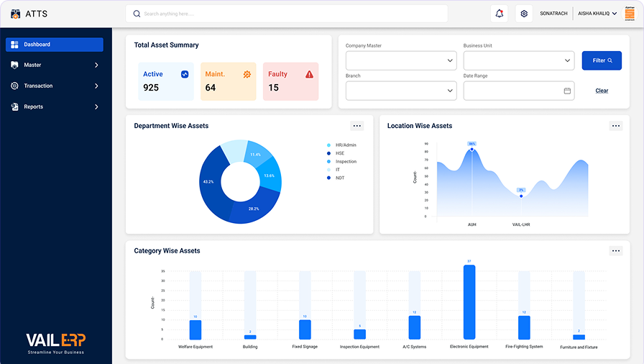Open the Company Master dropdown
This screenshot has width=644, height=364.
click(x=401, y=60)
